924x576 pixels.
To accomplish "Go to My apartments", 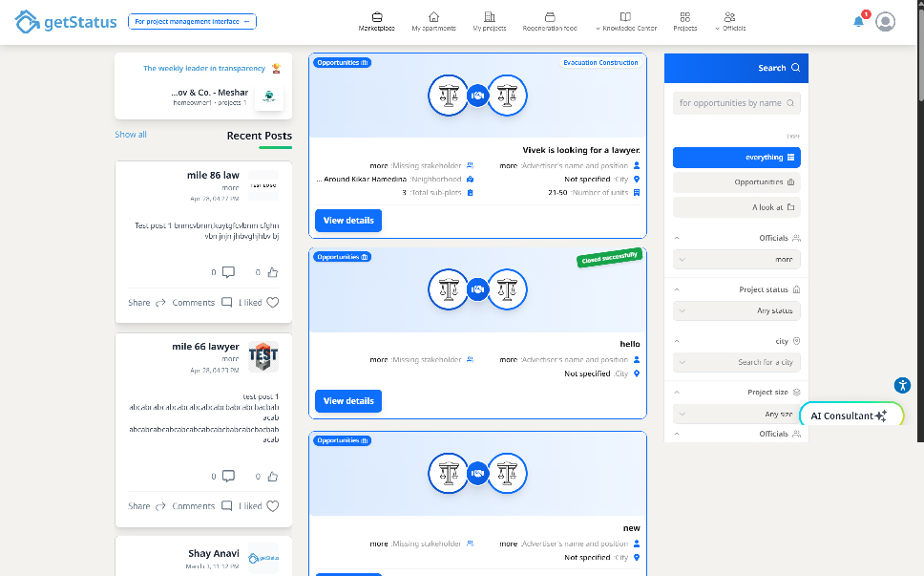I will click(433, 22).
